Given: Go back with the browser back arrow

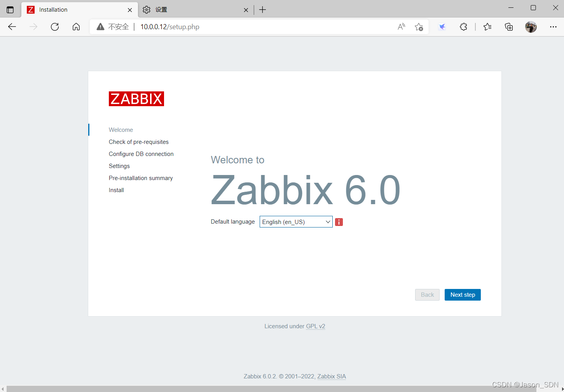Looking at the screenshot, I should (x=12, y=27).
